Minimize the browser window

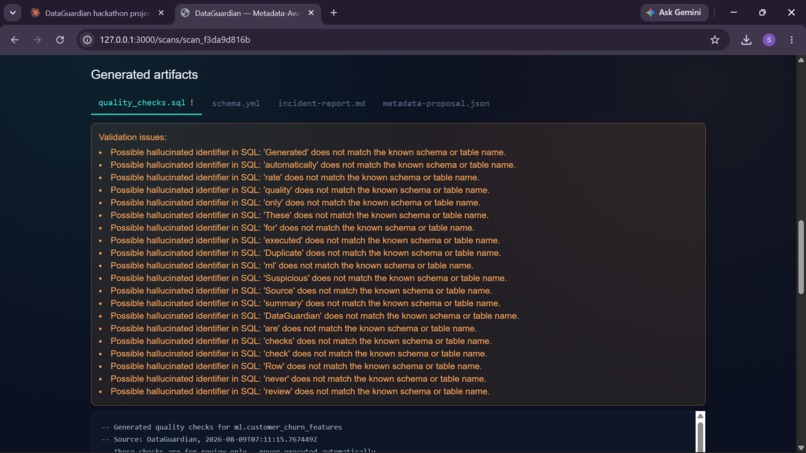coord(734,12)
